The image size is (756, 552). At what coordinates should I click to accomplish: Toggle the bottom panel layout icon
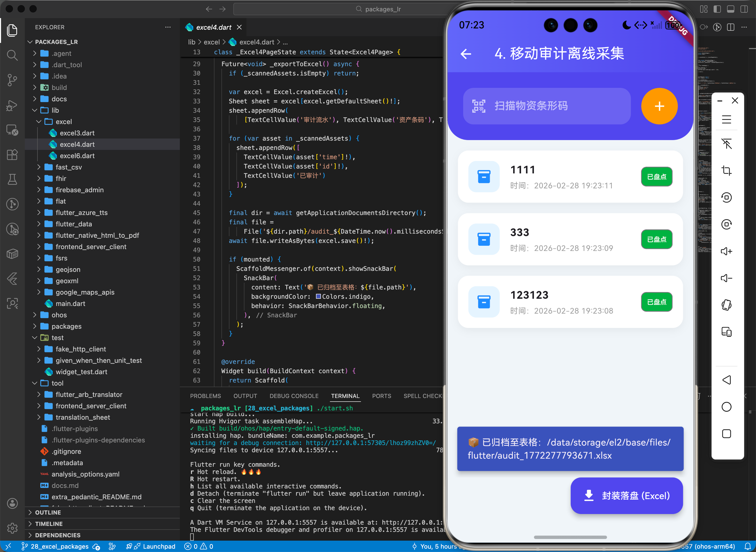[x=730, y=9]
